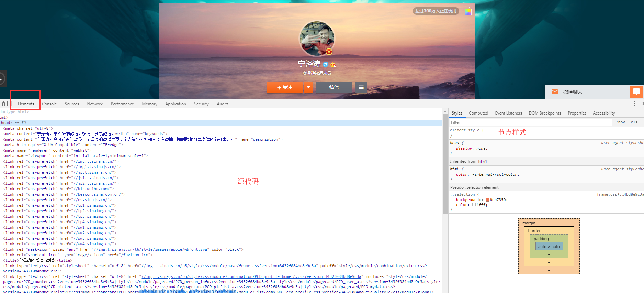Image resolution: width=644 pixels, height=293 pixels.
Task: Click the html link in Inherited from
Action: [483, 162]
